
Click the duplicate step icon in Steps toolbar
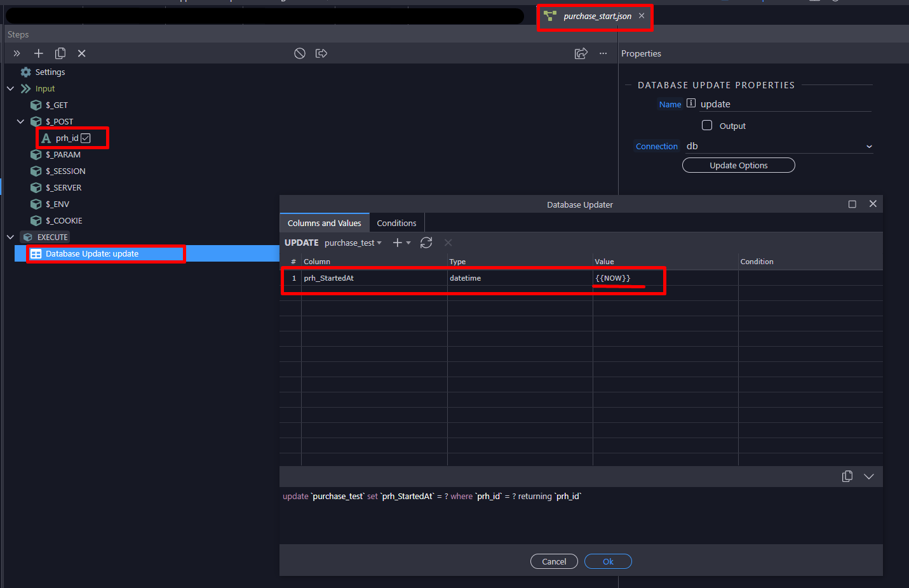60,53
